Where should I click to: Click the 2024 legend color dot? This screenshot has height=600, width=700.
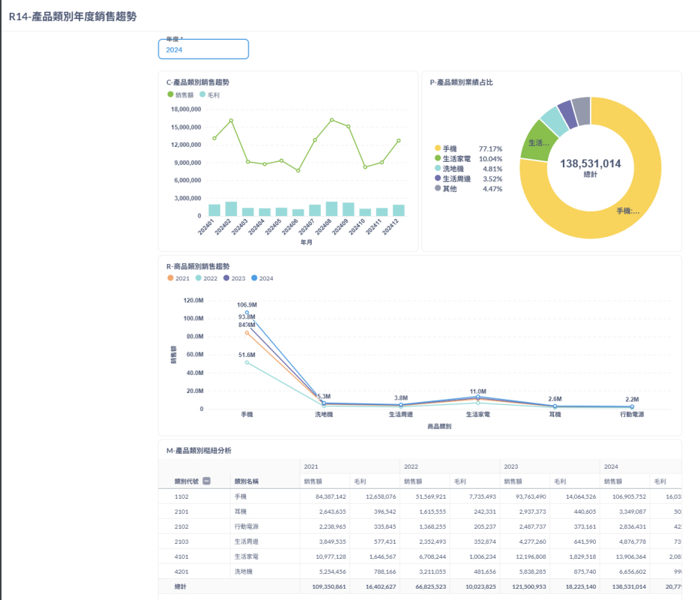(255, 278)
